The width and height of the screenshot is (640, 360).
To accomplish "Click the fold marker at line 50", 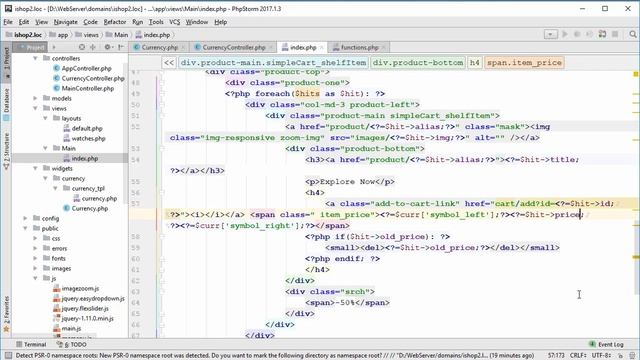I will pyautogui.click(x=162, y=105).
